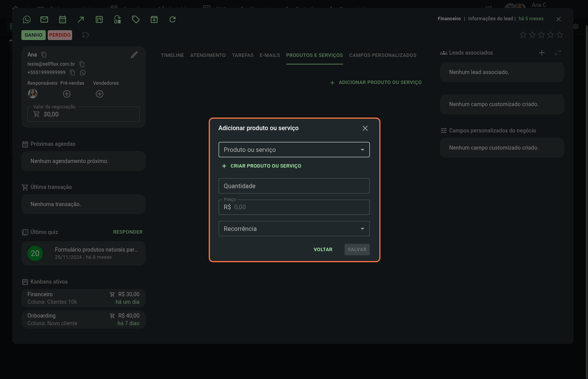This screenshot has height=379, width=588.
Task: Click the Nenhum lead associado card
Action: [x=502, y=72]
